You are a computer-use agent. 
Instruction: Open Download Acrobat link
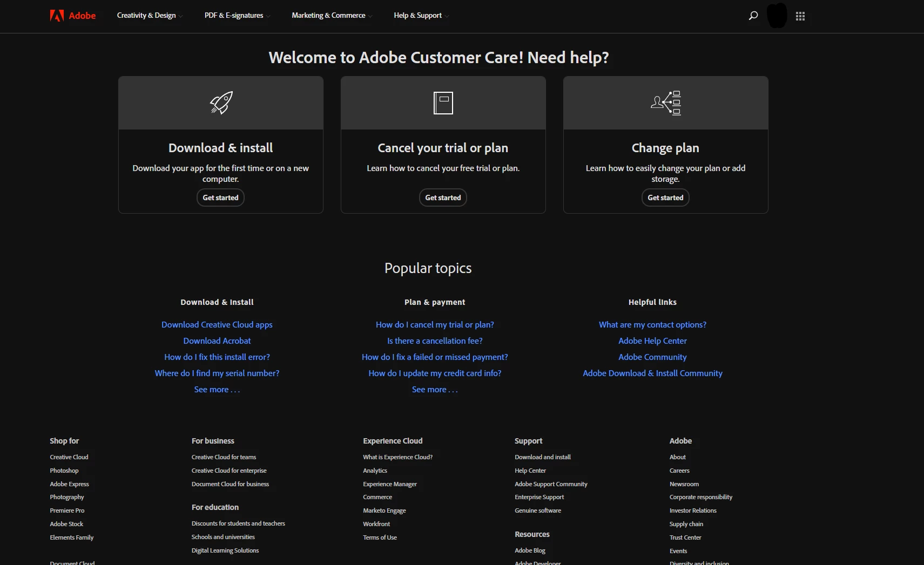pos(217,341)
